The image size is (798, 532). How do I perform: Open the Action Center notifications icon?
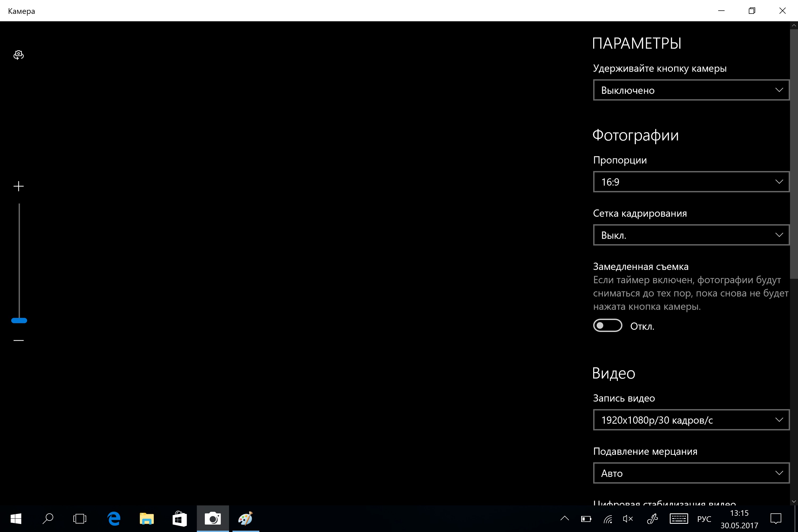click(x=776, y=519)
